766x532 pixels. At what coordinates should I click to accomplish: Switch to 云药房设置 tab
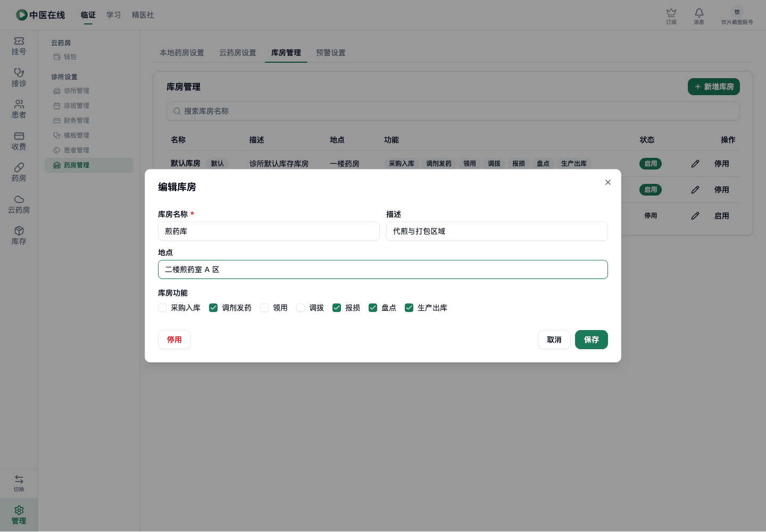[x=238, y=53]
